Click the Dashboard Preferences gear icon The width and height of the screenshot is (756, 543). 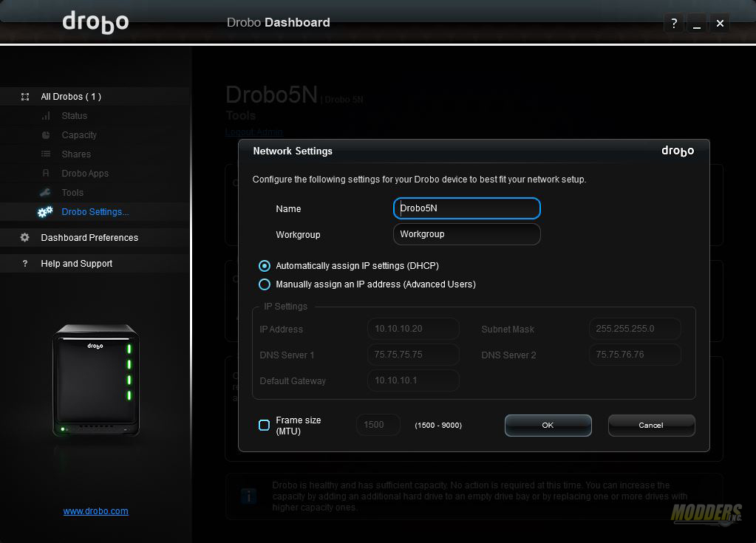24,238
